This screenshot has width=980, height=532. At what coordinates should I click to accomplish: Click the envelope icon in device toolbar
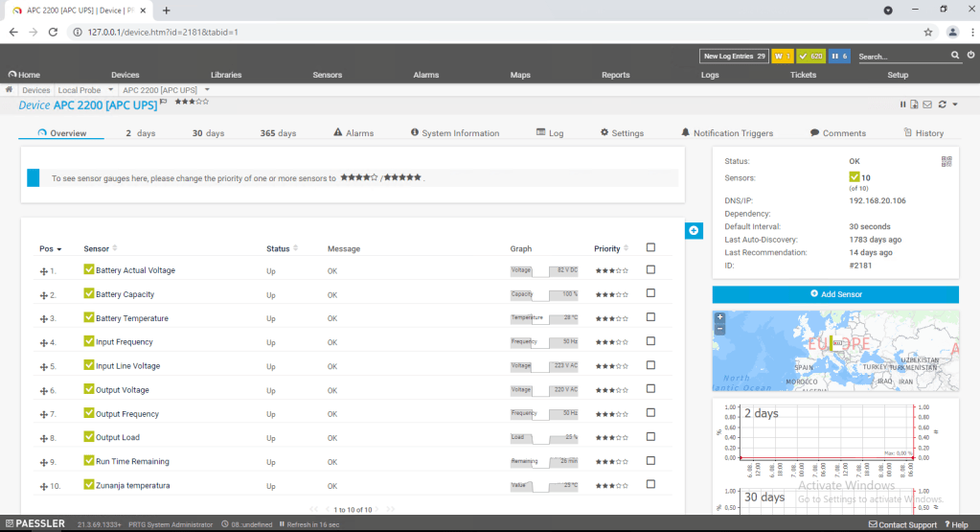(927, 104)
